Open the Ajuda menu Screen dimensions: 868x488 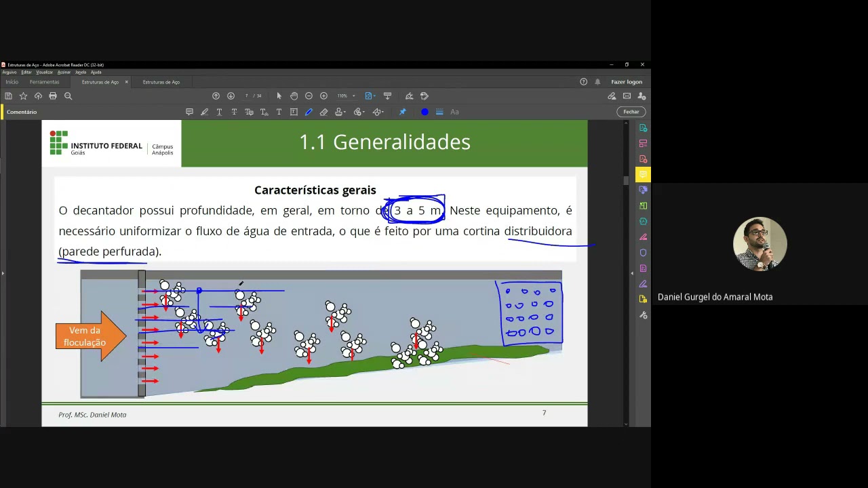pos(96,72)
